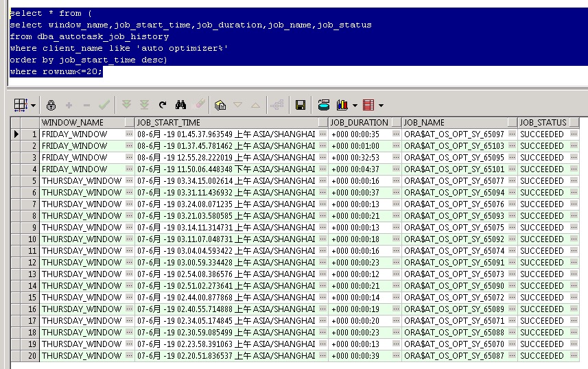Click the fetch last page icon
The image size is (588, 369).
click(144, 105)
